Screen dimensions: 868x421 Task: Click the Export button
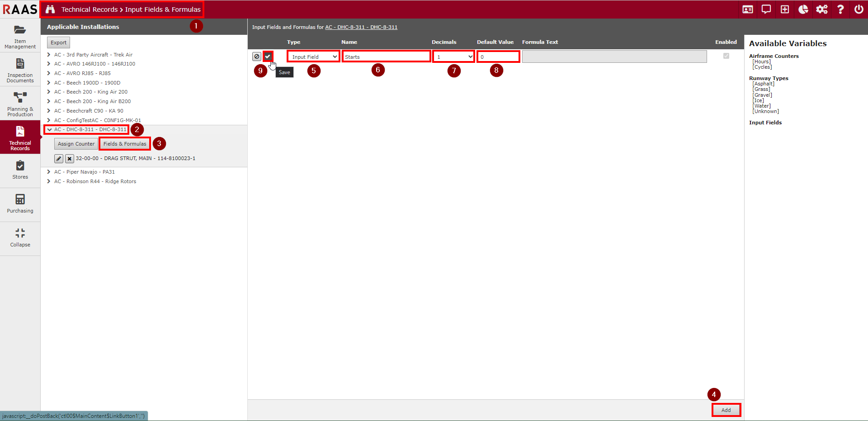(58, 43)
